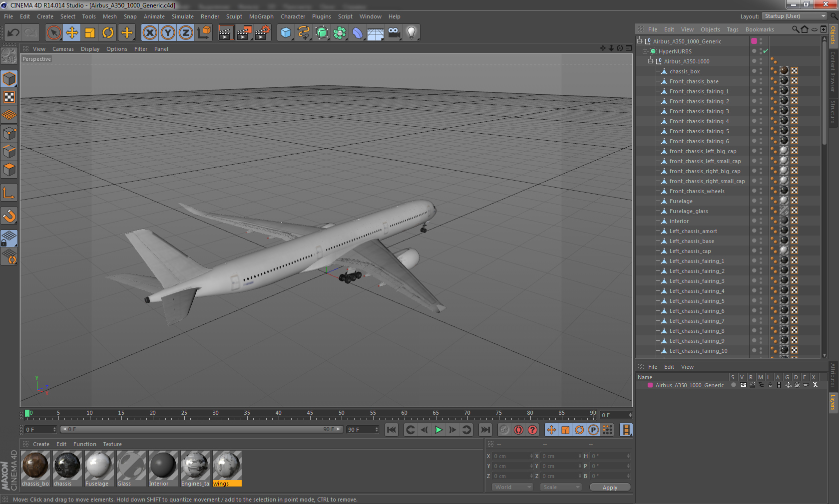This screenshot has width=839, height=504.
Task: Open the deformer objects palette
Action: 358,33
